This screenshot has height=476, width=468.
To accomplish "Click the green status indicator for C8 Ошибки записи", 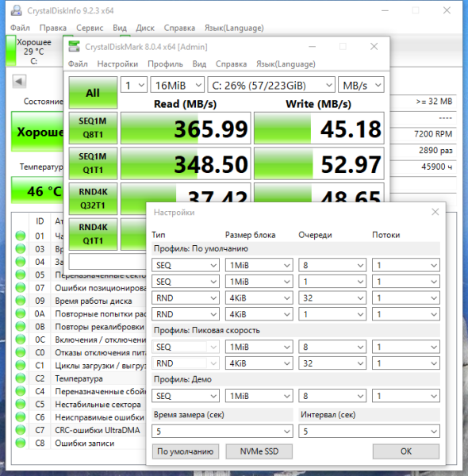I will click(x=21, y=443).
